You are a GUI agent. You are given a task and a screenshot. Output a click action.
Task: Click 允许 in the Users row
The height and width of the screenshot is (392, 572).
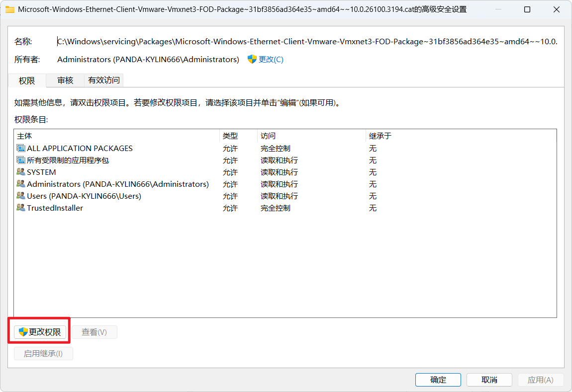230,196
